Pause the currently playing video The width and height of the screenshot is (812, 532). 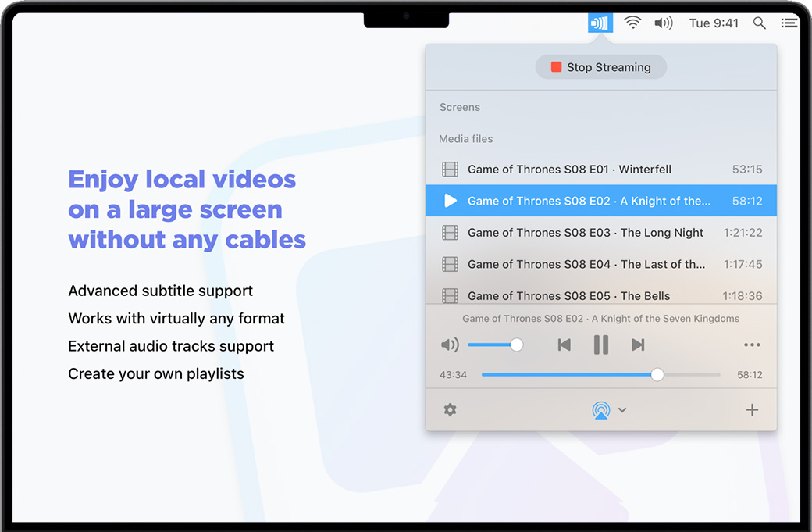point(600,345)
